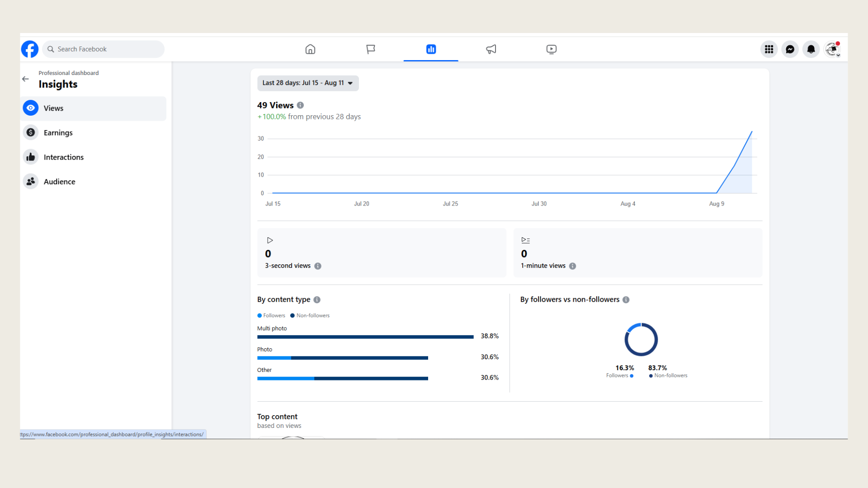Click info icon for 3-second views
The image size is (868, 488).
[318, 266]
